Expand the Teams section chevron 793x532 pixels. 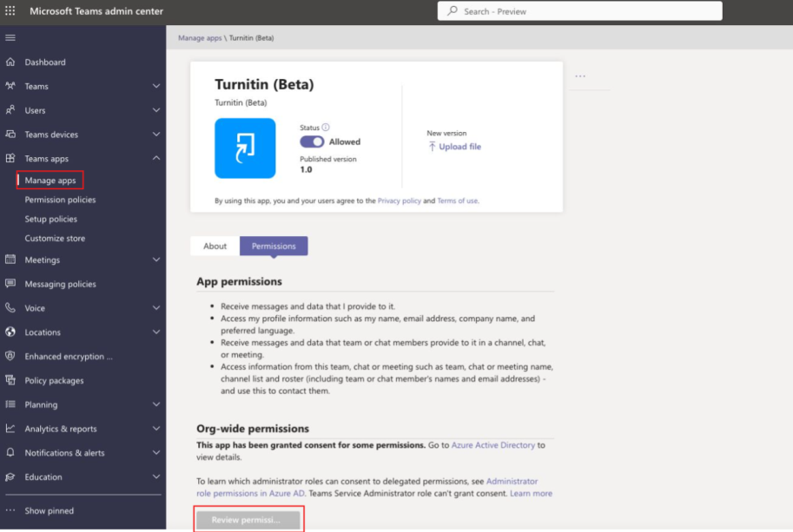click(x=156, y=86)
